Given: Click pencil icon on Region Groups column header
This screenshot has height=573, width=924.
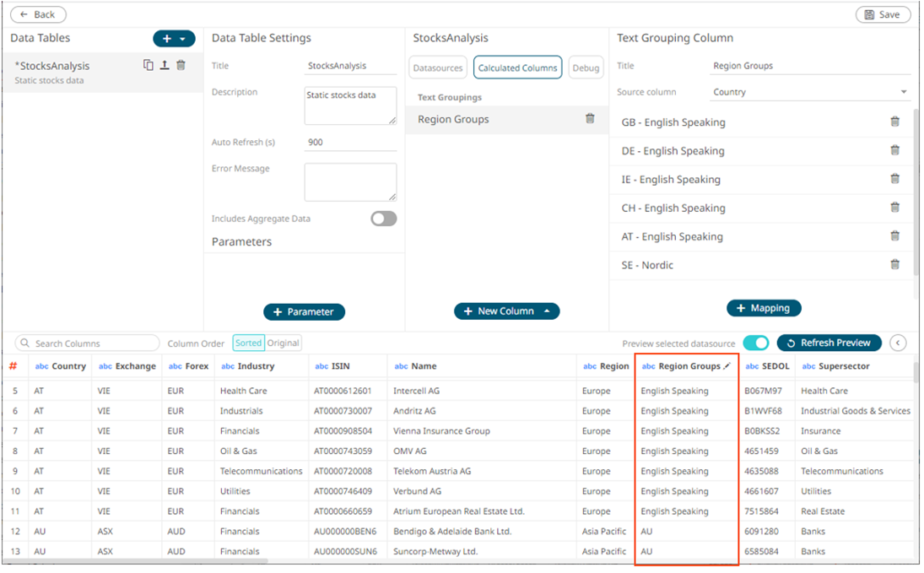Looking at the screenshot, I should tap(727, 366).
